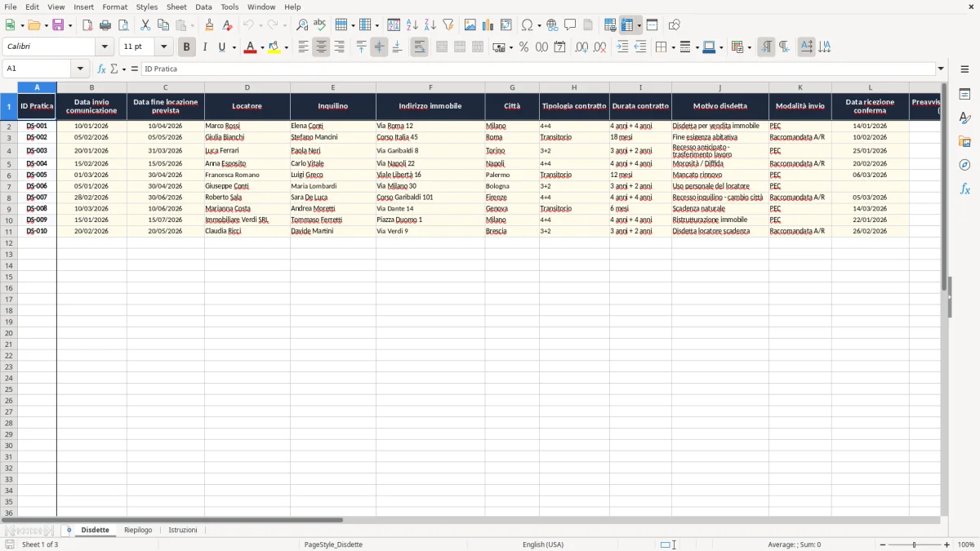
Task: Toggle Freeze Rows and Columns
Action: pyautogui.click(x=626, y=25)
